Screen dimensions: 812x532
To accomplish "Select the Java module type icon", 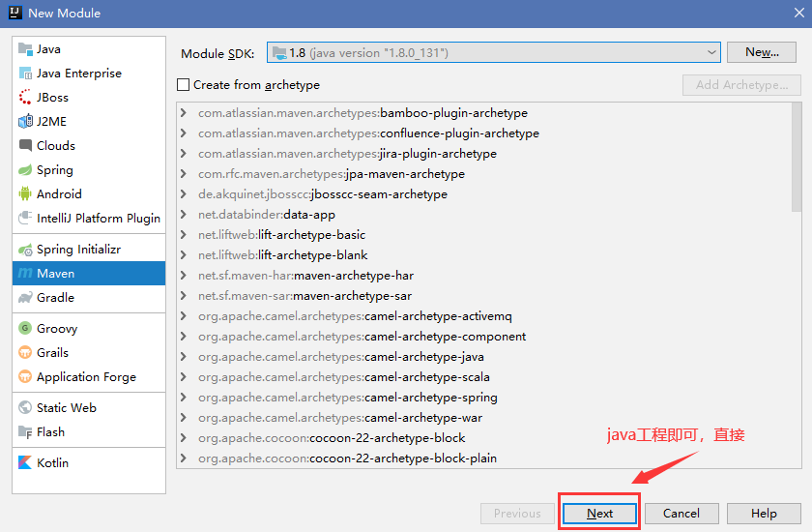I will (25, 49).
